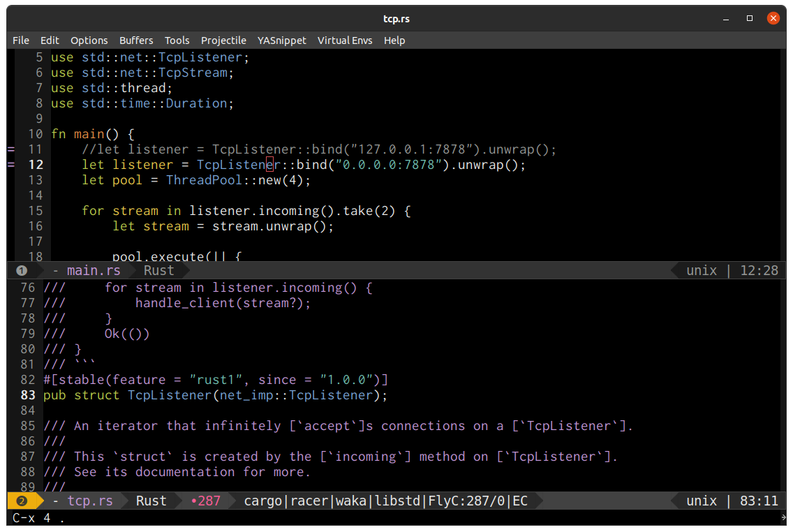Click line number 12 in the main.rs gutter
The width and height of the screenshot is (793, 532).
click(x=36, y=165)
